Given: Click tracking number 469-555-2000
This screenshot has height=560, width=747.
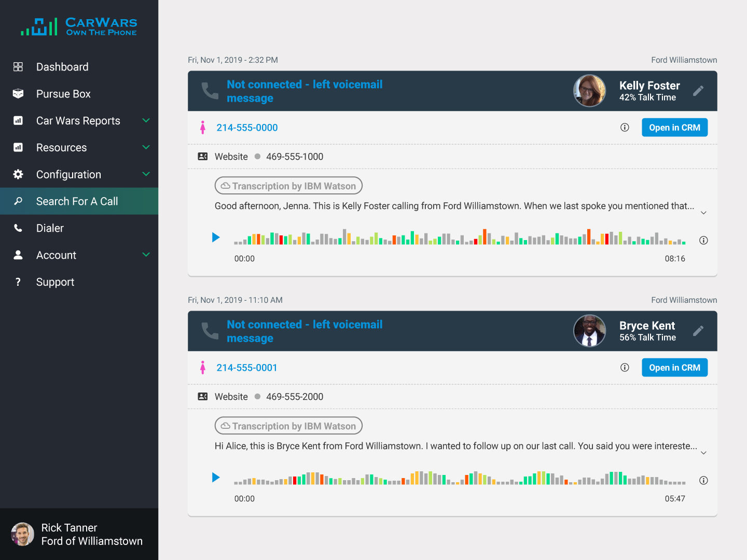Looking at the screenshot, I should point(295,397).
